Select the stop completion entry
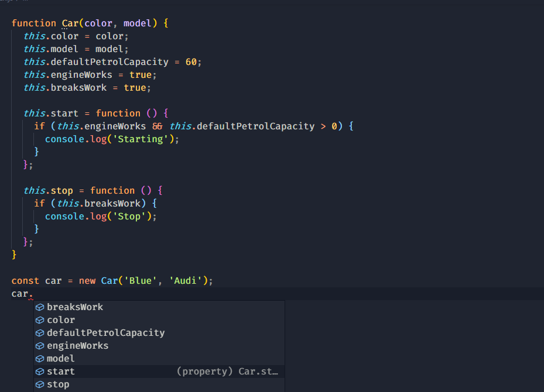Image resolution: width=544 pixels, height=392 pixels. point(58,384)
